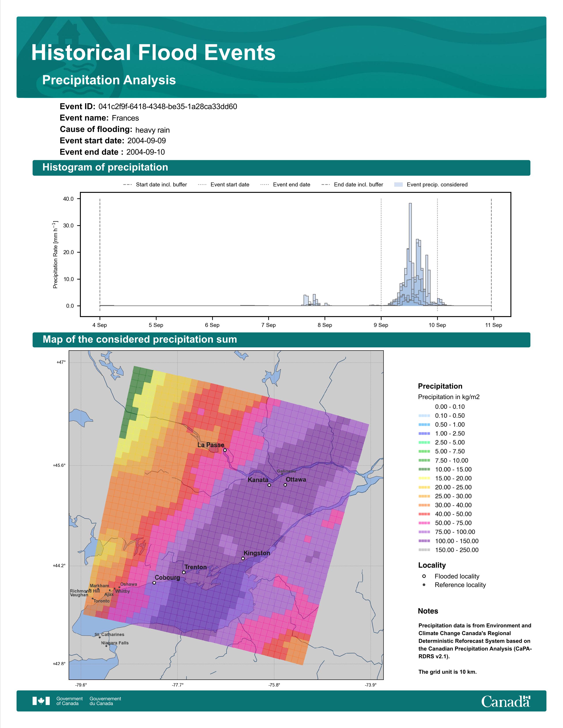Viewport: 563px width, 728px height.
Task: Click the 10 Sep axis label
Action: tap(437, 325)
